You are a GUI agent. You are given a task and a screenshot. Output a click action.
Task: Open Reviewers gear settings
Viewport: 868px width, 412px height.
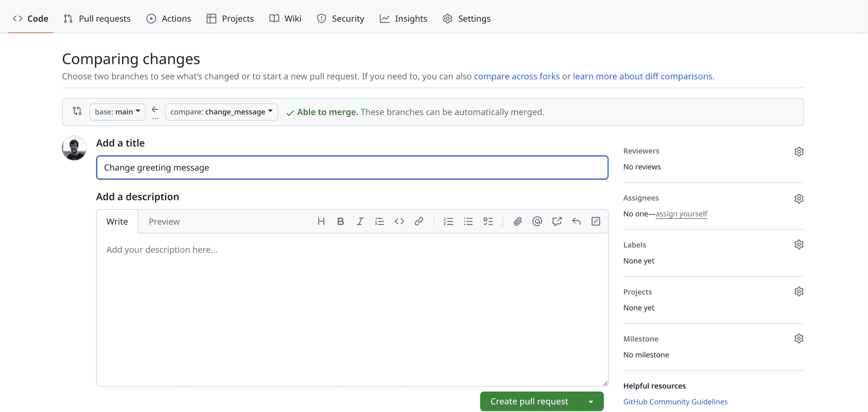[799, 152]
